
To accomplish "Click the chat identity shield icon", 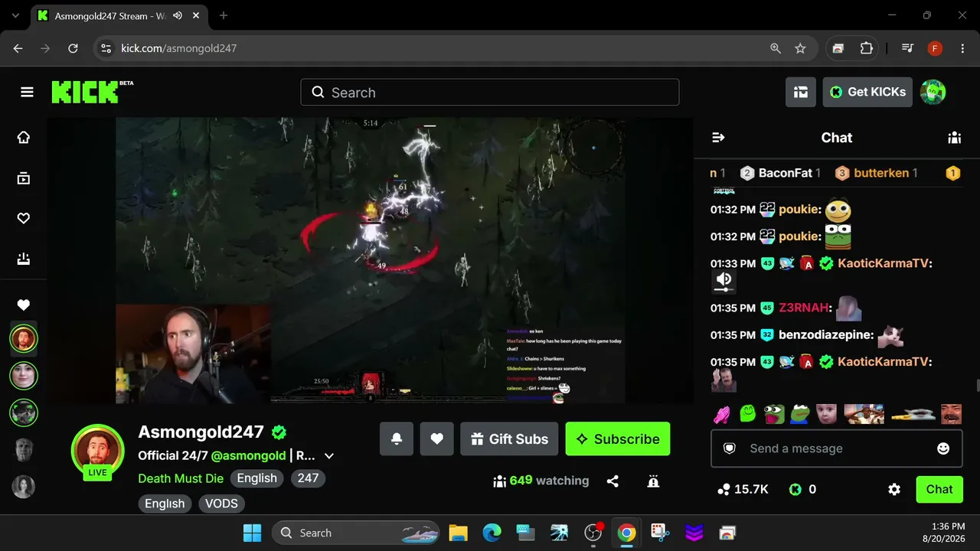I will click(x=730, y=448).
